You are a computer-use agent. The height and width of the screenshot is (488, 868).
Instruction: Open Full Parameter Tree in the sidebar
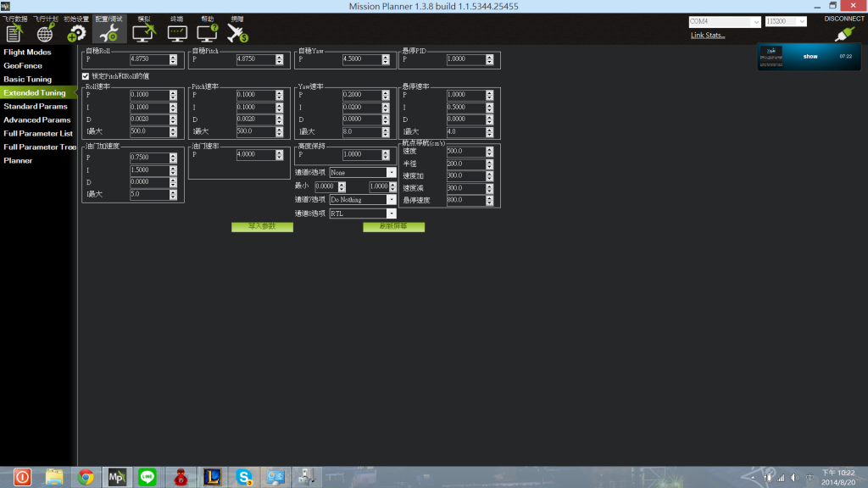tap(40, 147)
